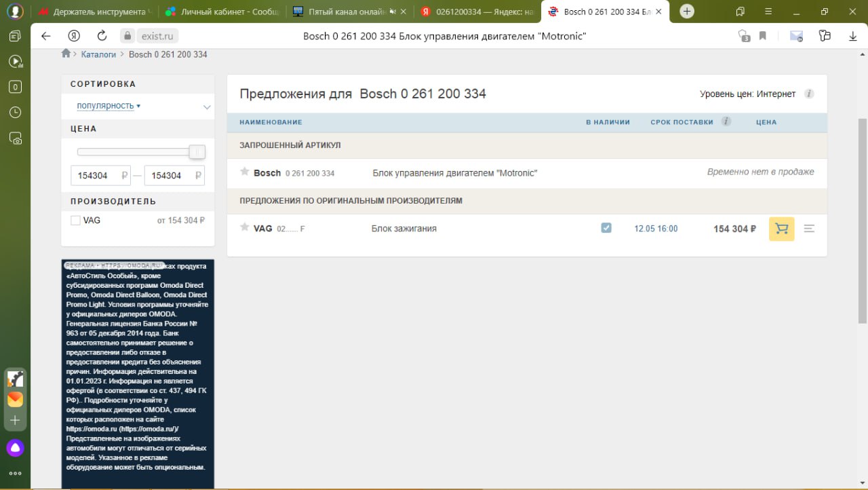Image resolution: width=868 pixels, height=490 pixels.
Task: Open the Yandex Mail sidebar app
Action: coord(15,399)
